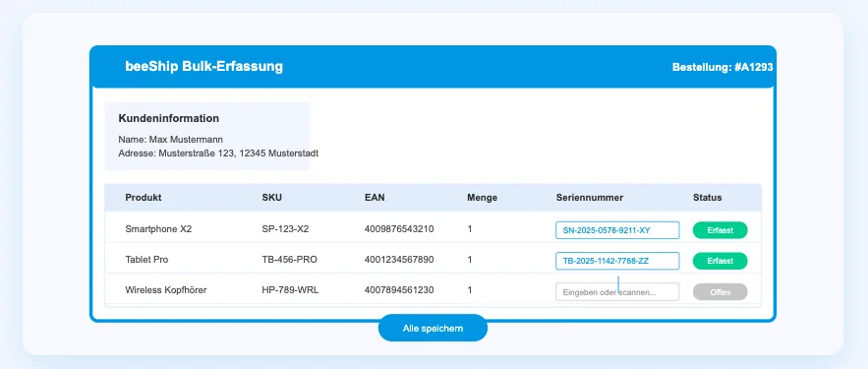This screenshot has width=868, height=369.
Task: Click the quantity 1 in Wireless Kopfhörer row
Action: (470, 289)
